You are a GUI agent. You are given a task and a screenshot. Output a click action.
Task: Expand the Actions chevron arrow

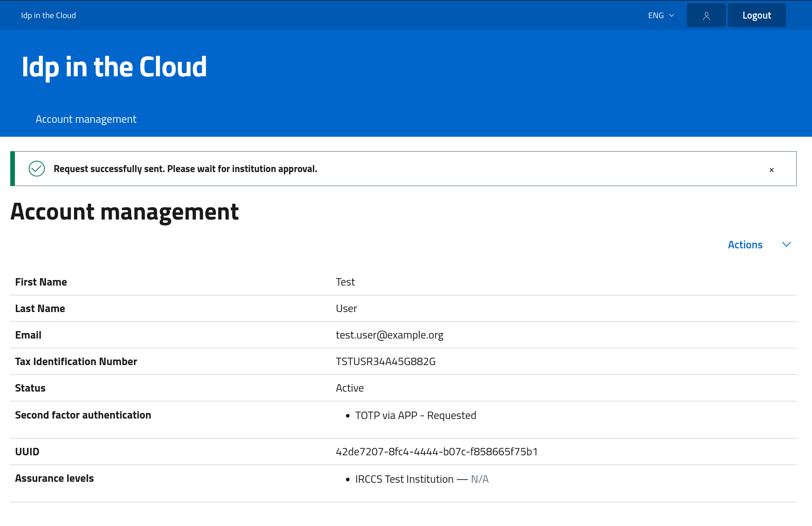pos(786,245)
